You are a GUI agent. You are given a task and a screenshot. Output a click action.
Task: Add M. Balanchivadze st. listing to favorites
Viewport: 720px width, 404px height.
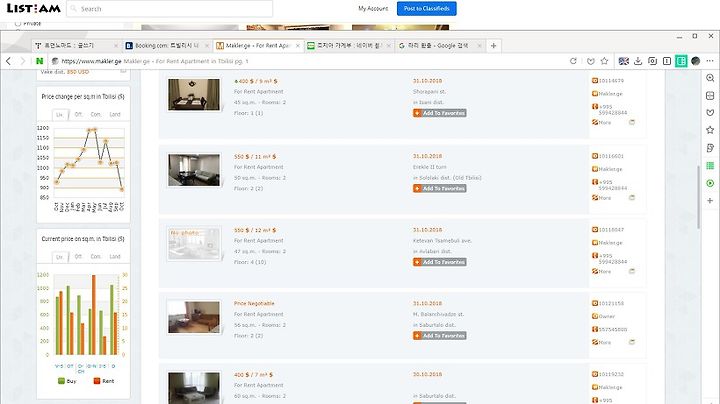click(439, 336)
